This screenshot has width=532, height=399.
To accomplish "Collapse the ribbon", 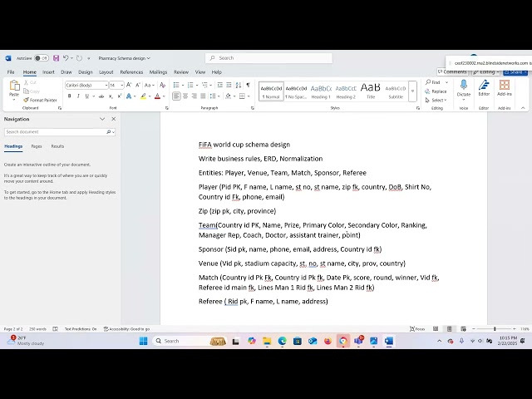I will (x=523, y=108).
